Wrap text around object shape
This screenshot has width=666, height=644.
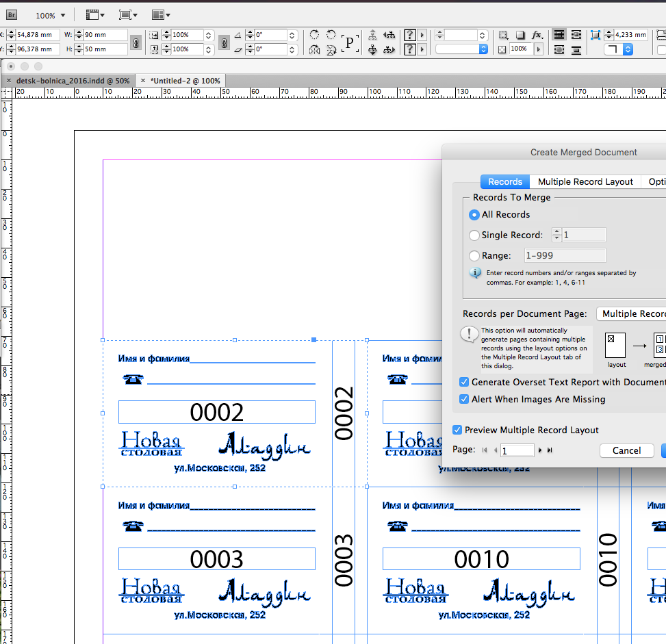559,50
